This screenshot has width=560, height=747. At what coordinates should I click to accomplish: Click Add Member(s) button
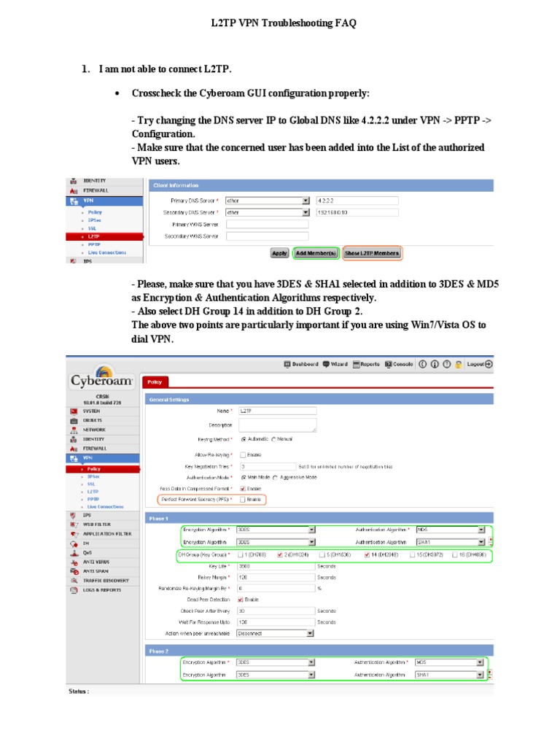point(316,253)
